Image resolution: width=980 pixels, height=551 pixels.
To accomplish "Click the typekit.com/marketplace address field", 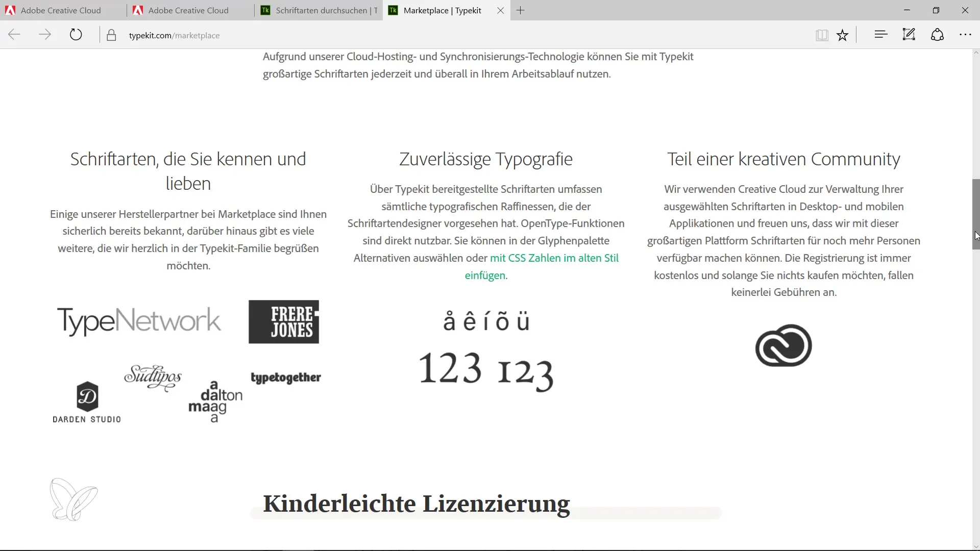I will click(x=174, y=35).
